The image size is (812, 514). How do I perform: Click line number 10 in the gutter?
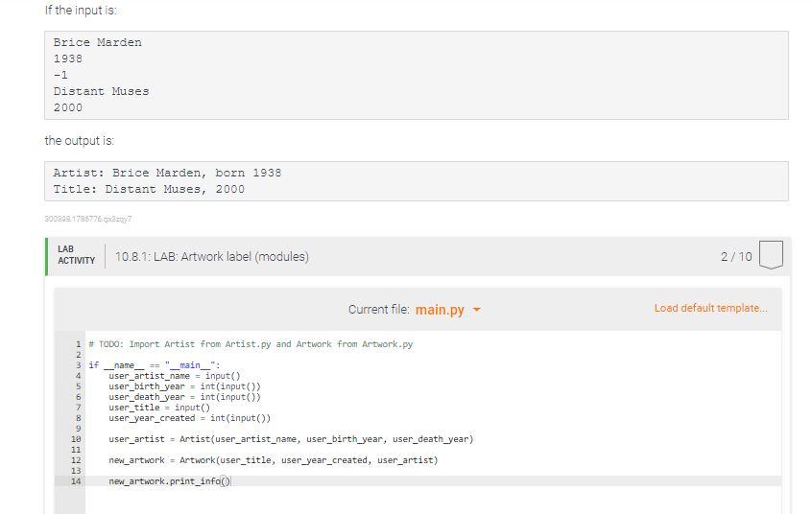click(x=76, y=439)
